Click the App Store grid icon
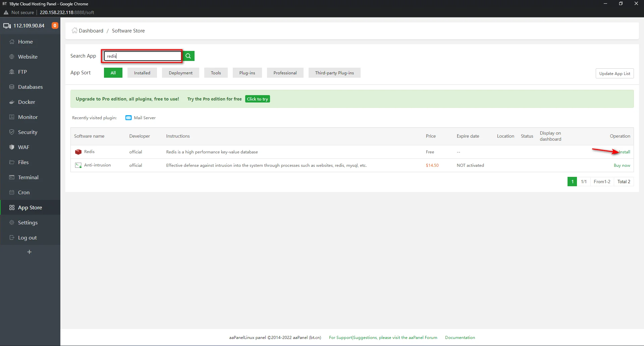The height and width of the screenshot is (346, 644). click(12, 208)
